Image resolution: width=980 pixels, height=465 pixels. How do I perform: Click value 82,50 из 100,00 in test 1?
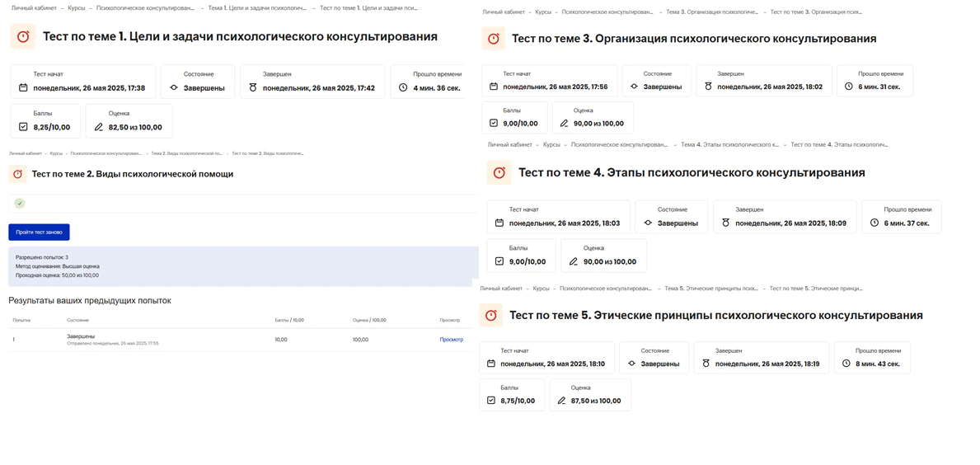click(x=135, y=127)
